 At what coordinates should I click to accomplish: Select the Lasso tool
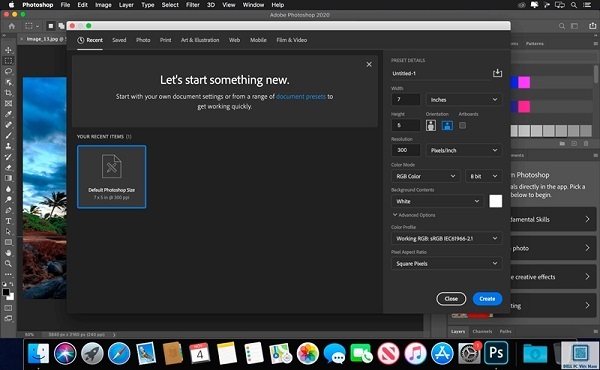[8, 72]
